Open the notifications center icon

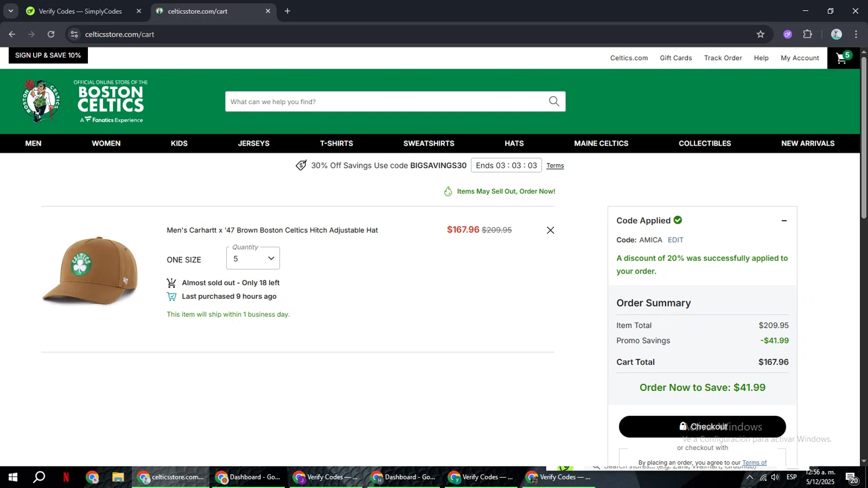(852, 478)
